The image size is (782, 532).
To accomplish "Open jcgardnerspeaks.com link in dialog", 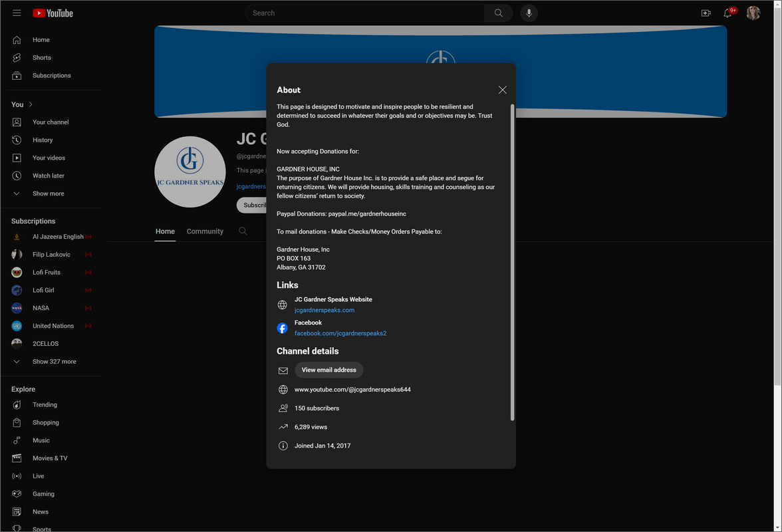I will pos(325,310).
